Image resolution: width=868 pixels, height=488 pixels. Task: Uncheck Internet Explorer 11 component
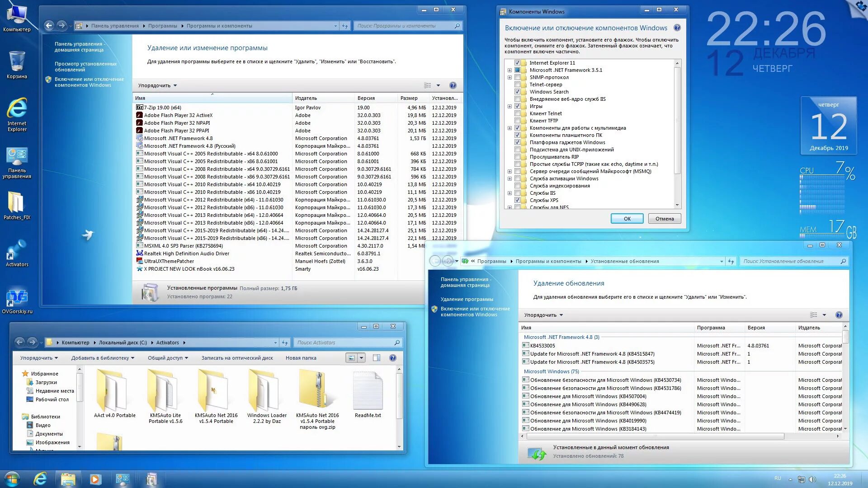tap(517, 63)
